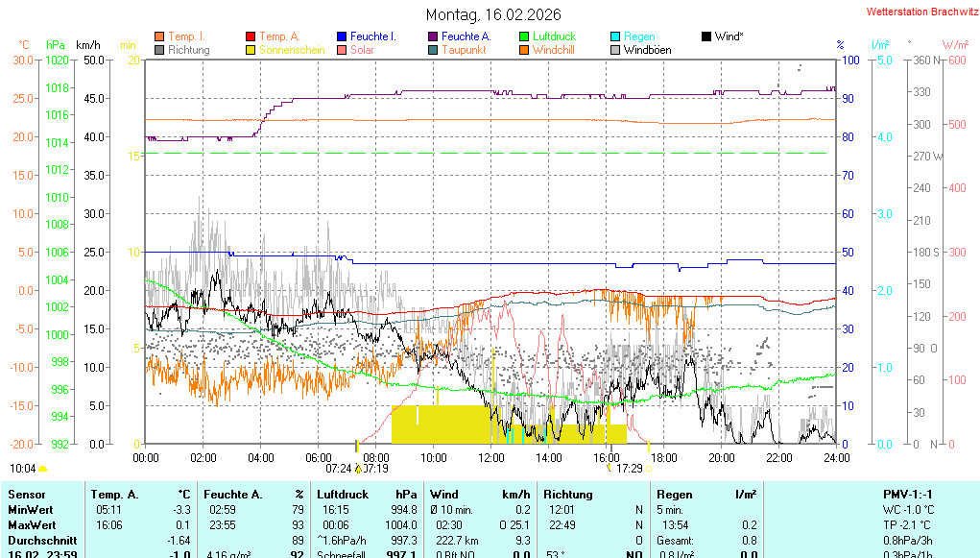This screenshot has height=558, width=980.
Task: Click the black Wind legend square
Action: click(x=706, y=36)
